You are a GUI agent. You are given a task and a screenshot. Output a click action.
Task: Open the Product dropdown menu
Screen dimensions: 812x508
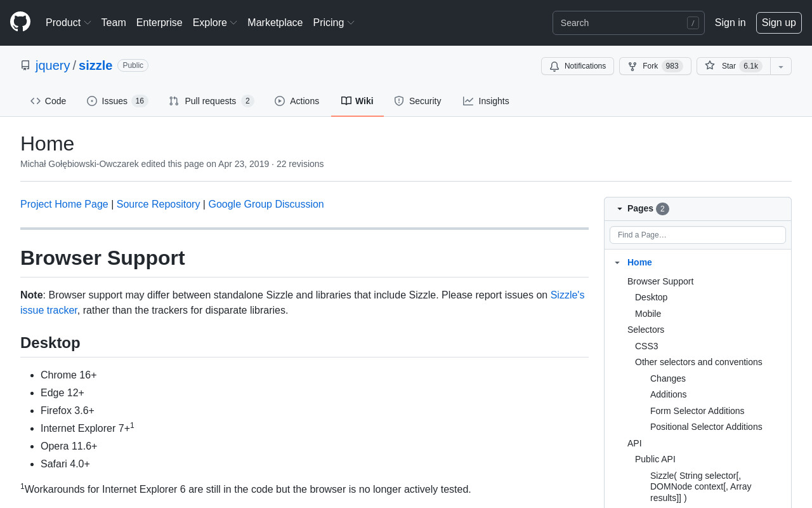(x=68, y=23)
